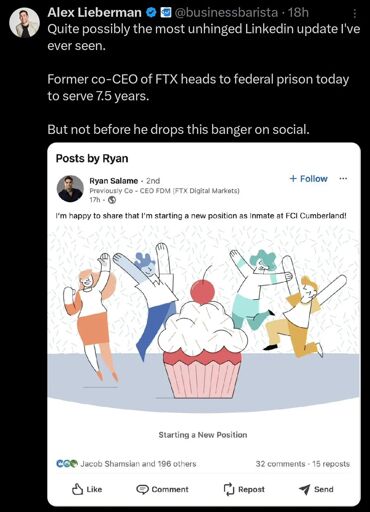Like the LinkedIn post with thumbs-up

[87, 489]
